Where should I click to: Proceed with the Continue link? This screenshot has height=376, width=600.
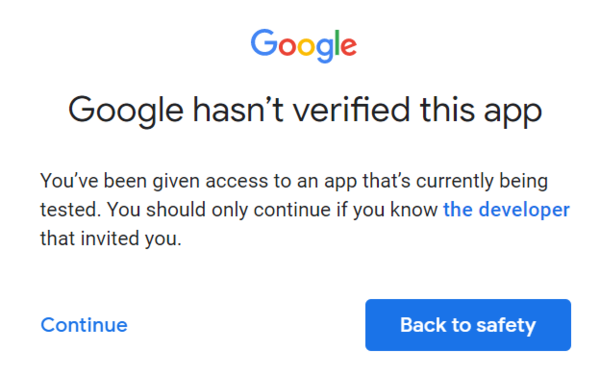[84, 325]
